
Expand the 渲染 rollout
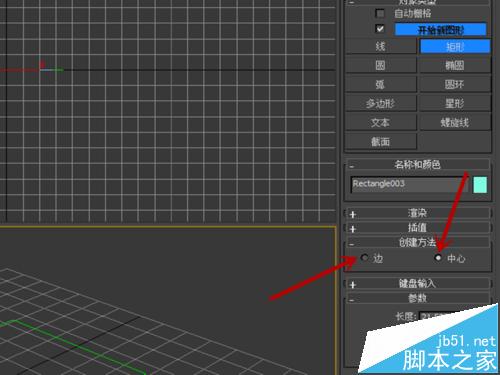click(418, 213)
